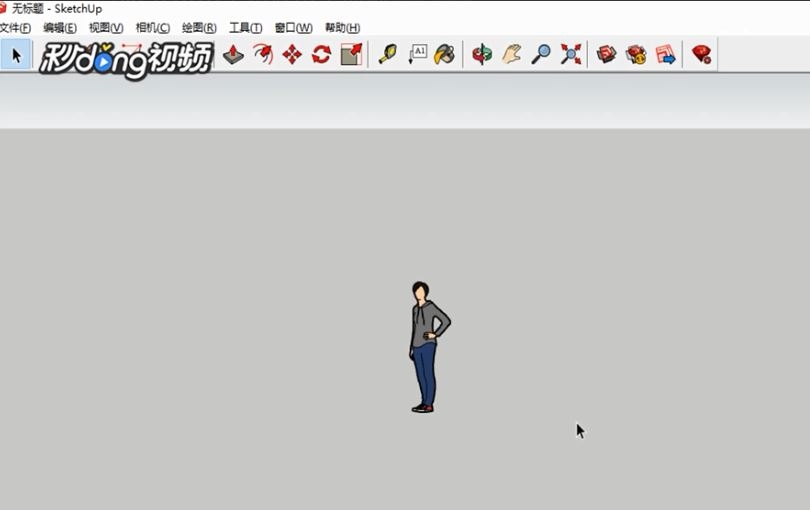Open the 工具(T) menu
The width and height of the screenshot is (810, 510).
[245, 28]
